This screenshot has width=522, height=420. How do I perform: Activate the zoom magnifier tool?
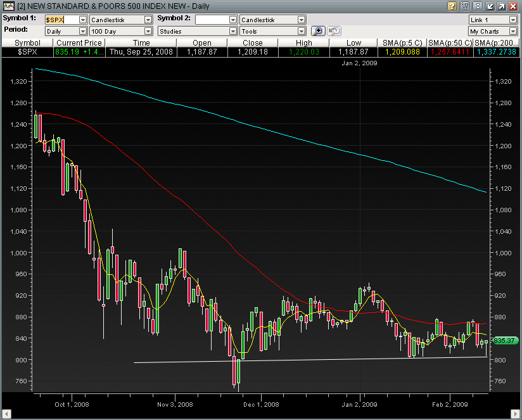click(x=319, y=30)
